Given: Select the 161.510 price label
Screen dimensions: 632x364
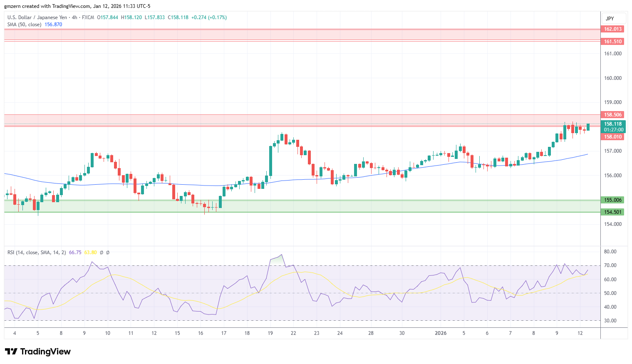Looking at the screenshot, I should pyautogui.click(x=613, y=42).
